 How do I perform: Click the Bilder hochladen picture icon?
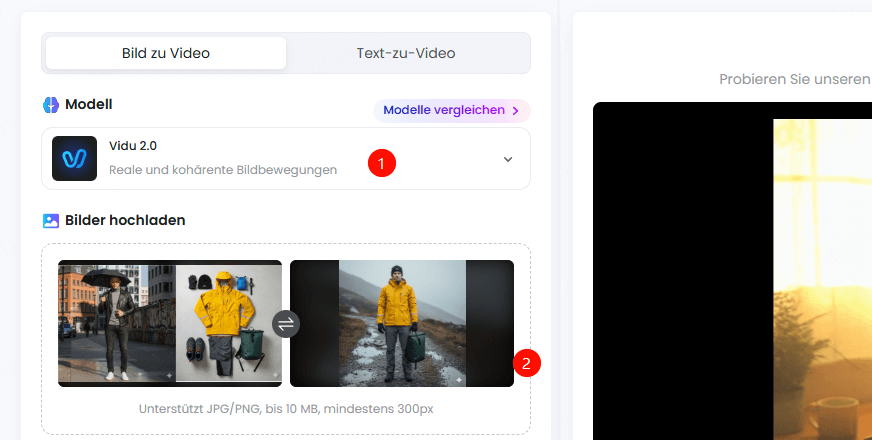tap(51, 221)
